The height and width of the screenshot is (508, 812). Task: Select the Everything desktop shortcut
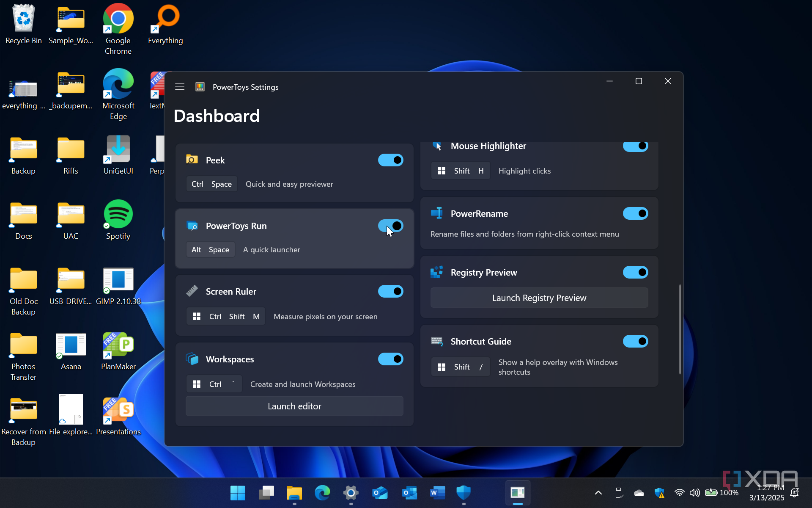pos(165,25)
